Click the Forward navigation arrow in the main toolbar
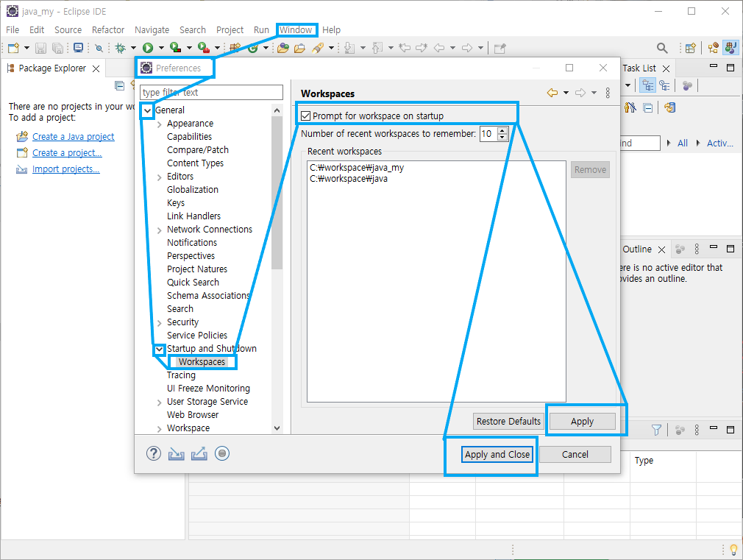Viewport: 743px width, 560px height. [x=467, y=48]
